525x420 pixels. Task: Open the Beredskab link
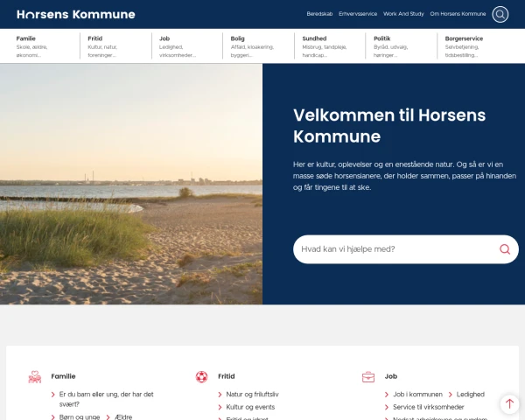(319, 14)
